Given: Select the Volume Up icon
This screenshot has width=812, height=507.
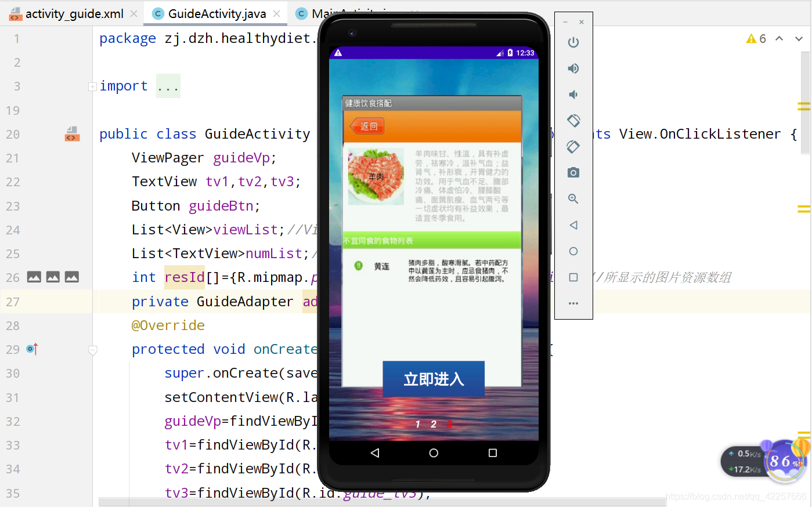Looking at the screenshot, I should (x=573, y=68).
